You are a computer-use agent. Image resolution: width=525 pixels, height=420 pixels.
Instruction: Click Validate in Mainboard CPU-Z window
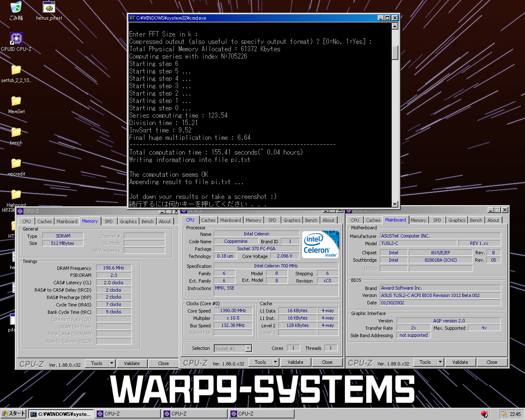coord(460,362)
